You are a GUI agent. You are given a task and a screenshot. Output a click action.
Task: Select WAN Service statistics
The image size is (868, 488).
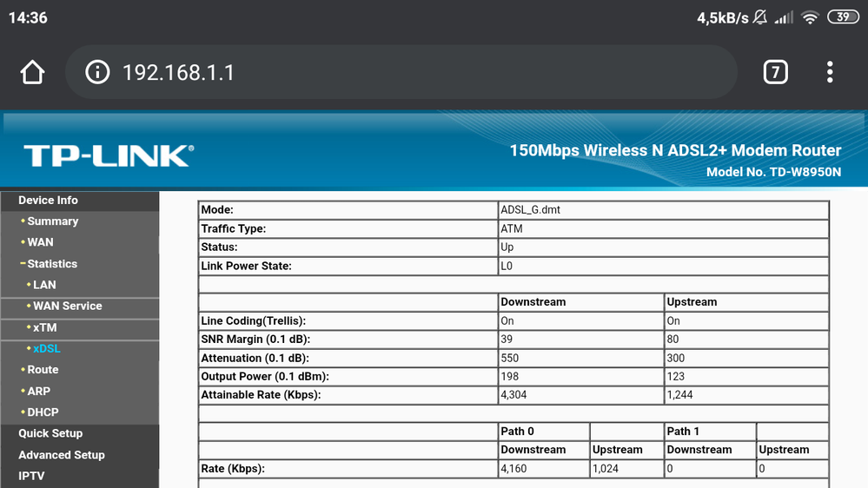pyautogui.click(x=67, y=307)
